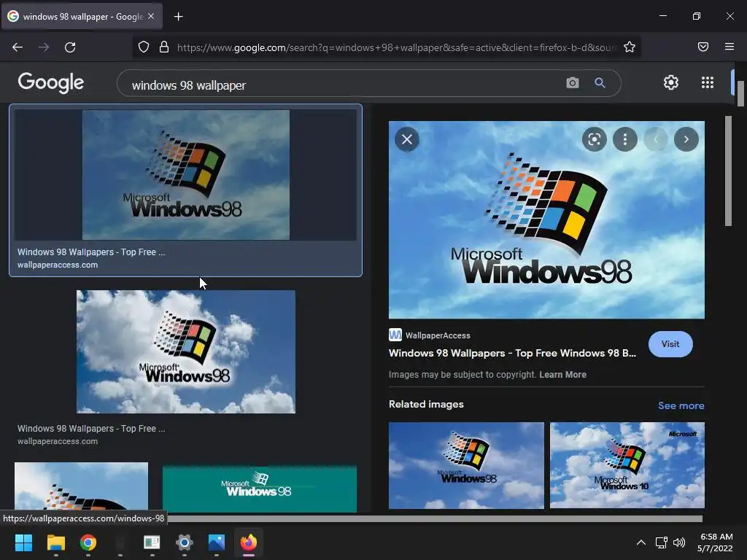This screenshot has width=747, height=560.
Task: Open the Windows 98 Wallpapers title link
Action: tap(512, 354)
